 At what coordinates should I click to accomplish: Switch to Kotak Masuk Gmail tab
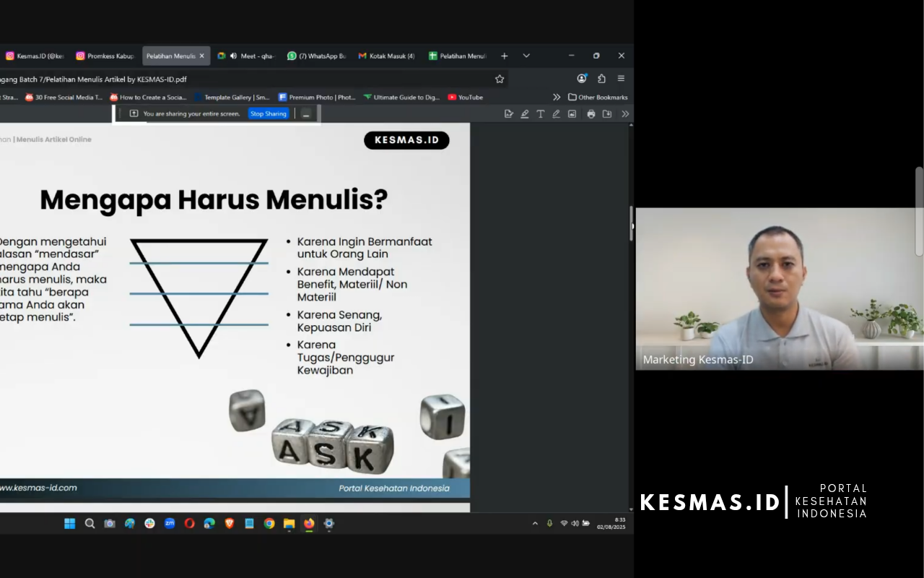[388, 56]
